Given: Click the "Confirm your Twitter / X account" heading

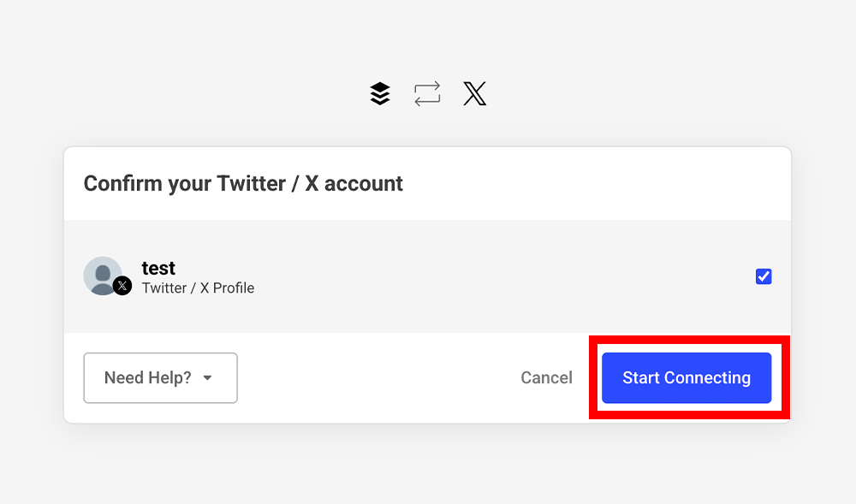Looking at the screenshot, I should (243, 183).
